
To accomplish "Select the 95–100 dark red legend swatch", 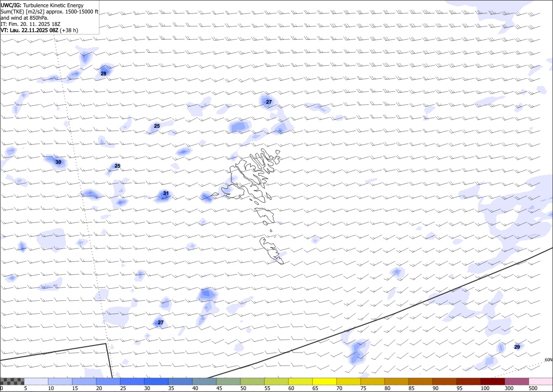I will coord(468,381).
